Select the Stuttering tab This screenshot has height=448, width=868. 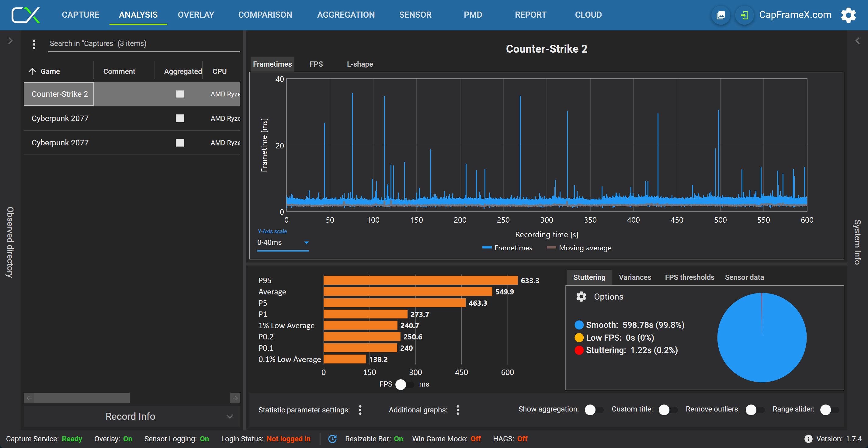589,277
